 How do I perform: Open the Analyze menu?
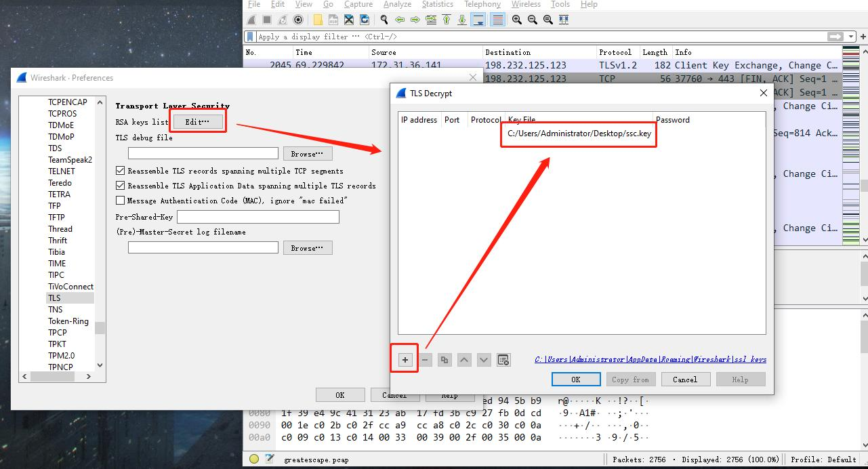pos(397,4)
